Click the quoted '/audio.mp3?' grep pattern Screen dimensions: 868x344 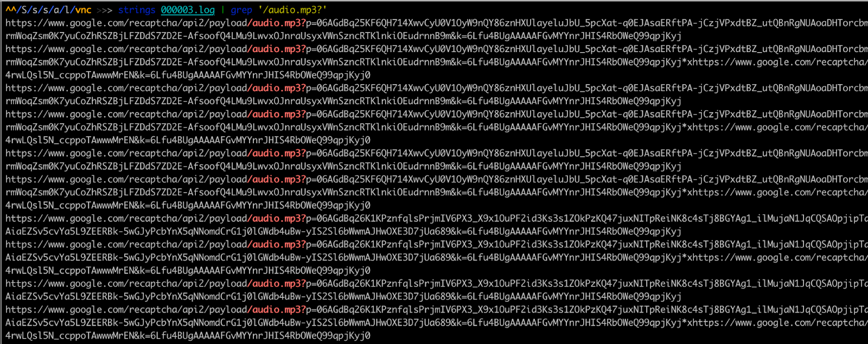pyautogui.click(x=292, y=10)
